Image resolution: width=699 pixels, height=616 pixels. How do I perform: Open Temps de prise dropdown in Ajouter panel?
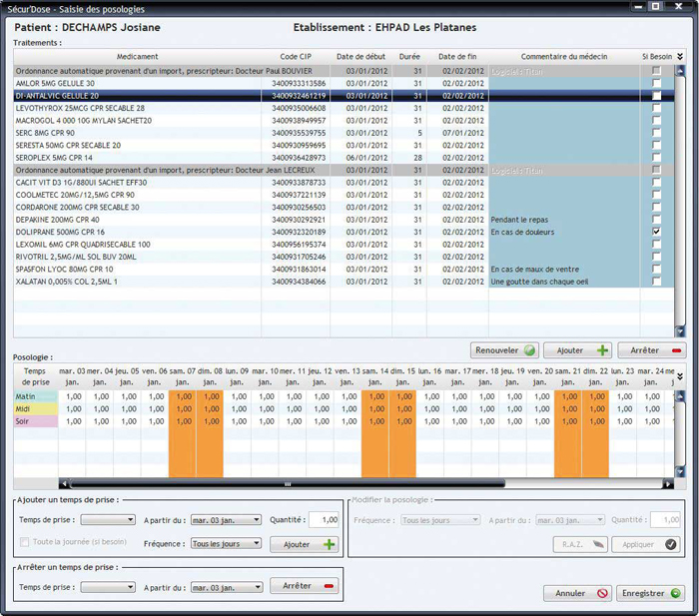click(108, 519)
